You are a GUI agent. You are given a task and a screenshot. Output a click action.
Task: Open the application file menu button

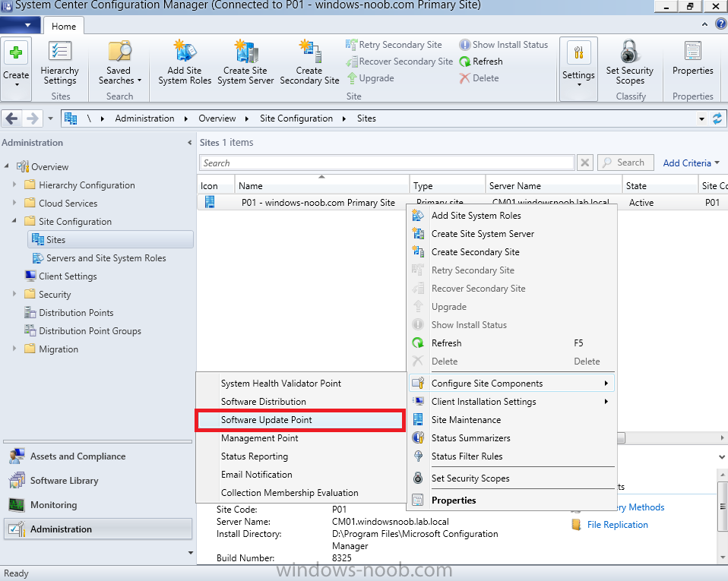click(x=21, y=25)
